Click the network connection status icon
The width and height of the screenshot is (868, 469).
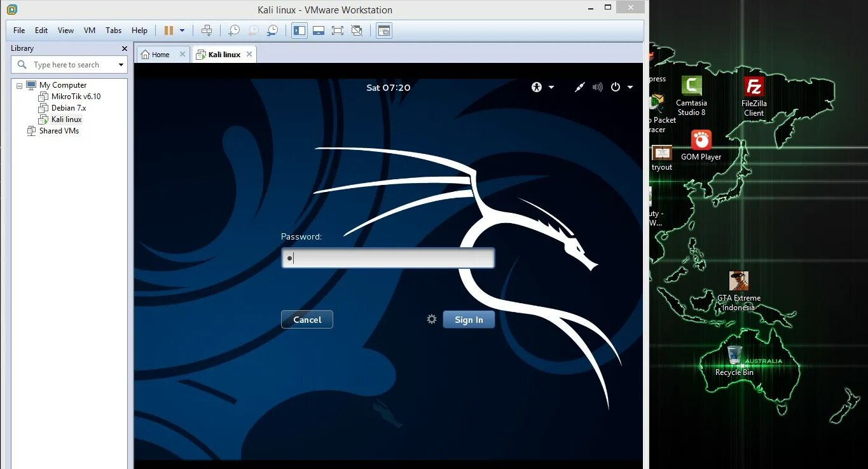tap(579, 87)
